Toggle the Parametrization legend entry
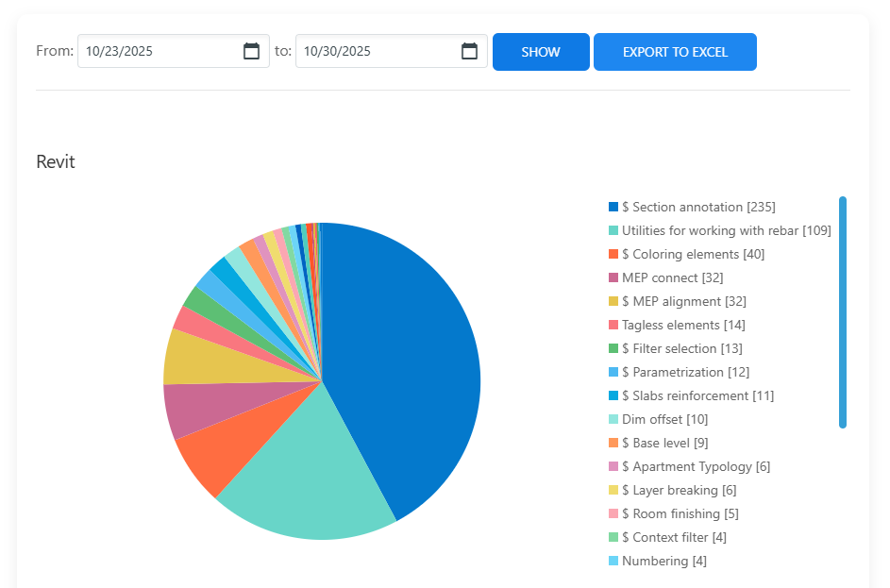890x588 pixels. coord(685,372)
